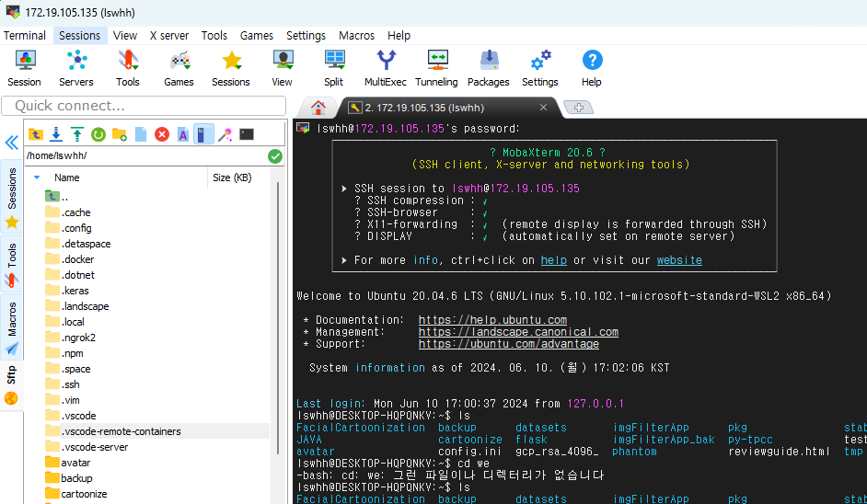Open the Settings gear toolbar icon
The height and width of the screenshot is (504, 867).
pyautogui.click(x=540, y=68)
